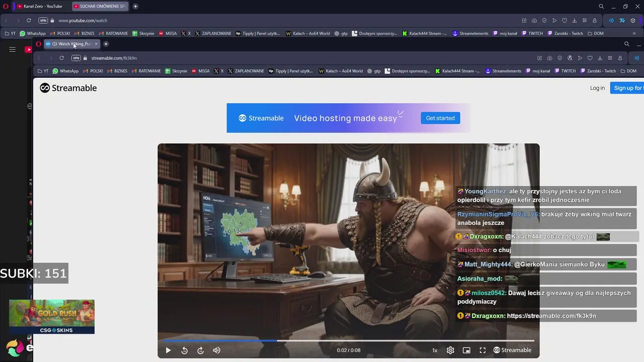Skip forward in the Streamable video
The height and width of the screenshot is (362, 644).
(x=200, y=350)
